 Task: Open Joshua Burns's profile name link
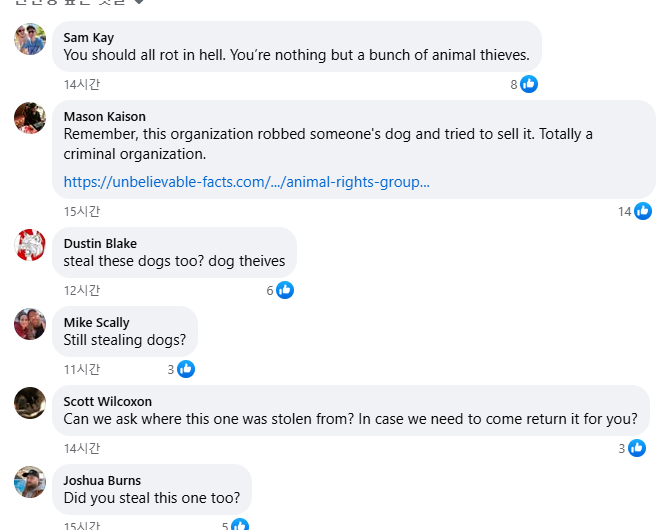[x=102, y=481]
